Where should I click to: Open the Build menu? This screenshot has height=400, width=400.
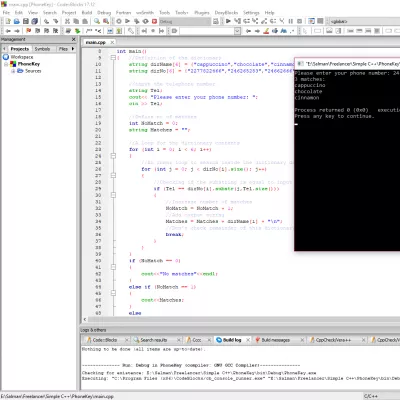tap(87, 12)
